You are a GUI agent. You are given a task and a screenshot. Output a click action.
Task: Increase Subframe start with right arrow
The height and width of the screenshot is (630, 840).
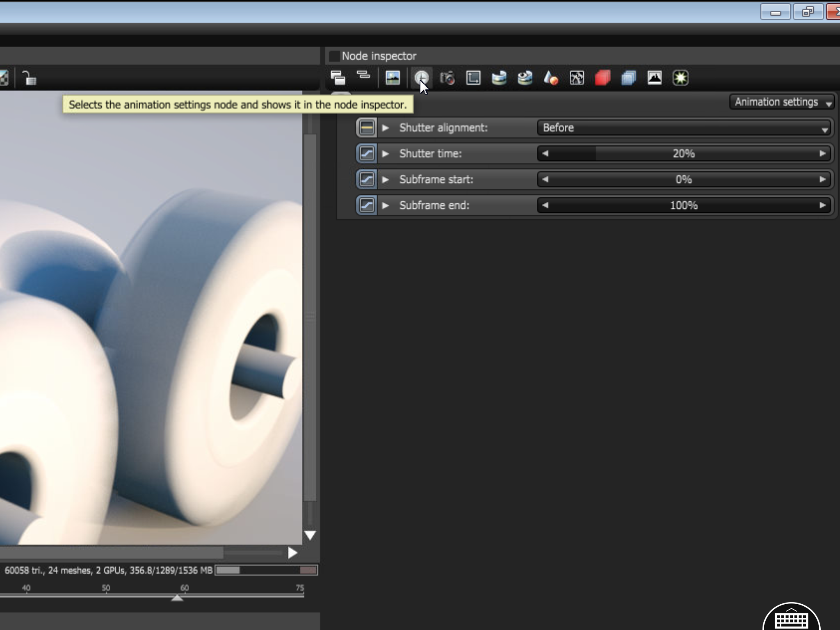click(822, 180)
